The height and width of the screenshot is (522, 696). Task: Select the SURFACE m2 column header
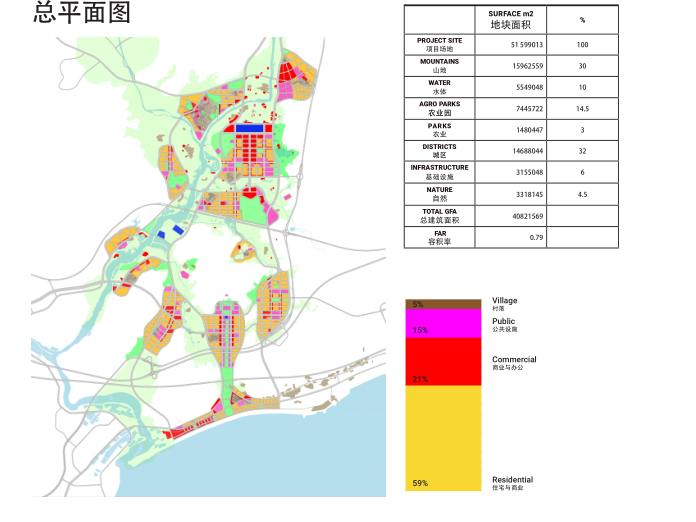510,19
